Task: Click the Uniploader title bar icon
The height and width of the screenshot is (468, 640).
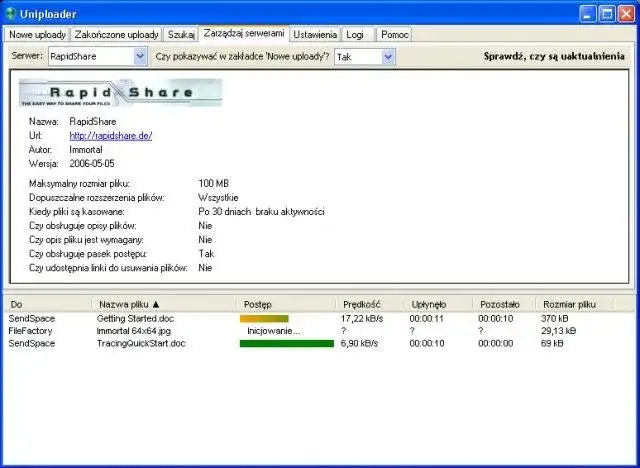Action: point(10,14)
